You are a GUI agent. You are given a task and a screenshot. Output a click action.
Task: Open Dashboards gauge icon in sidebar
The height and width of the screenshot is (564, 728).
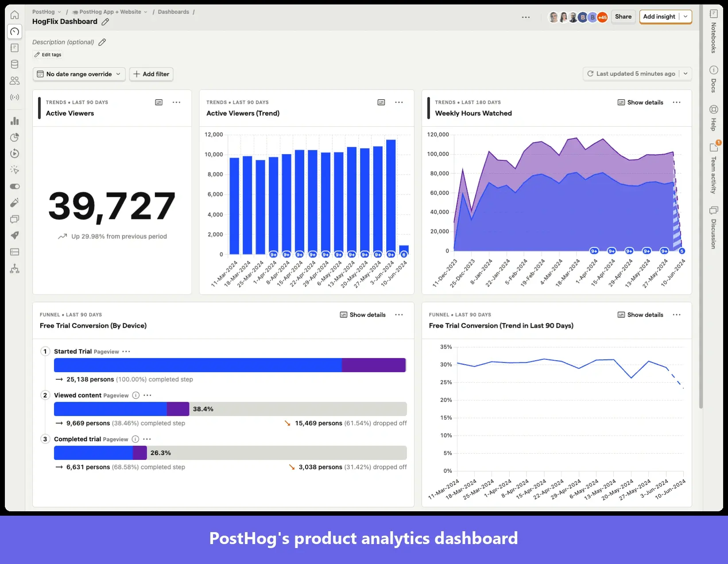tap(15, 31)
